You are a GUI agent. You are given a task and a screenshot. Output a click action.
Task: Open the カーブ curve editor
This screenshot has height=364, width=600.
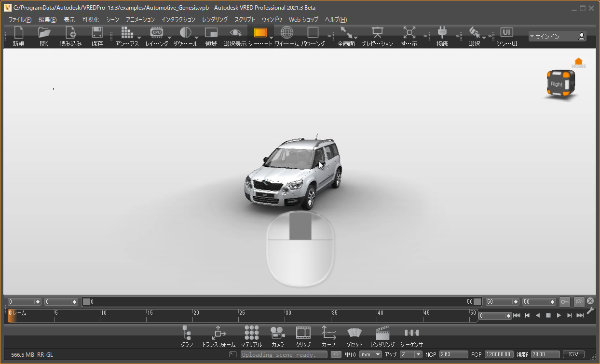[x=328, y=337]
